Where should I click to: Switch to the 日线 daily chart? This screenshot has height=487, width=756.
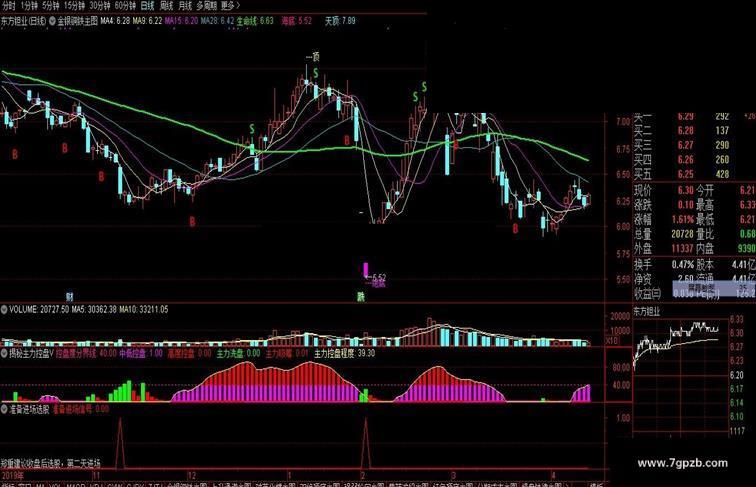click(x=148, y=6)
